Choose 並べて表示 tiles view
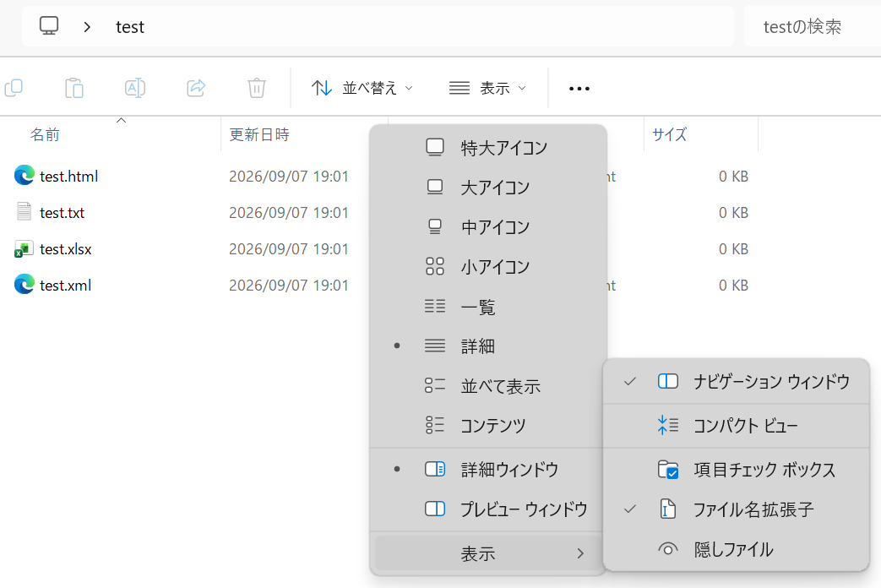The height and width of the screenshot is (588, 881). (487, 385)
